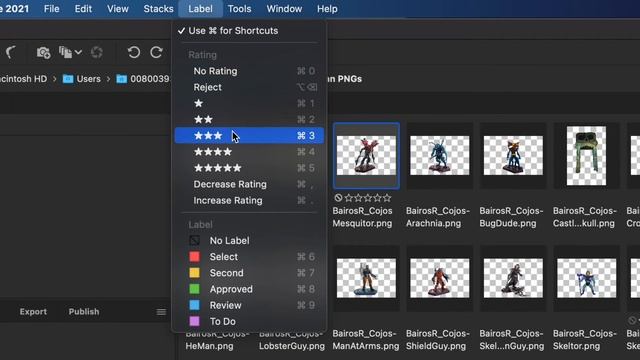Apply five star rating

pos(249,168)
